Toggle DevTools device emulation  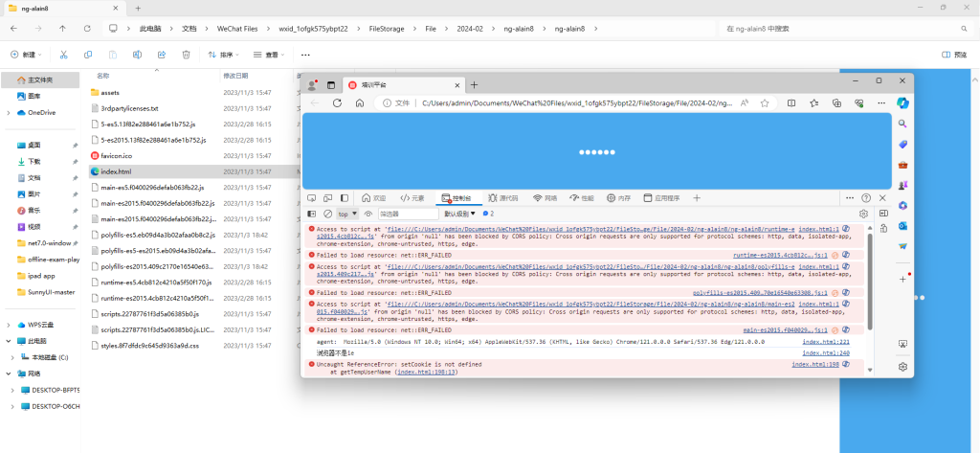327,198
